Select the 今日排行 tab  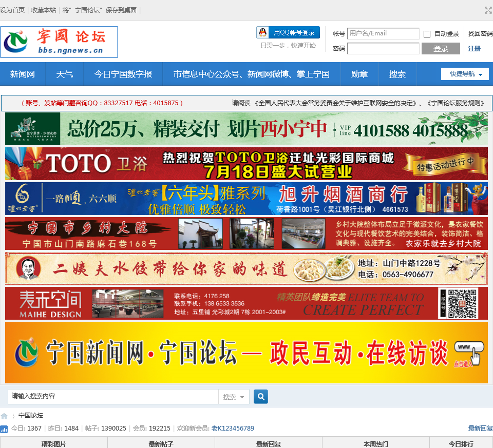461,443
